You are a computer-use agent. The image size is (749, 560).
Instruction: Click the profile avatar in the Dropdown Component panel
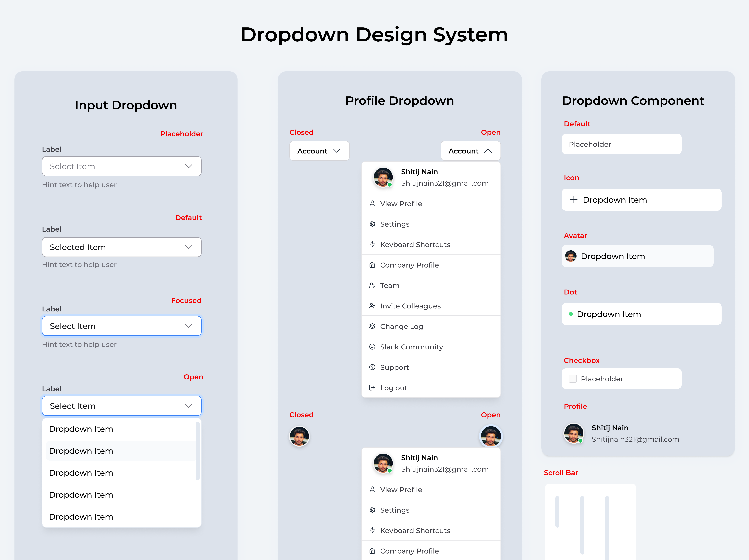574,433
